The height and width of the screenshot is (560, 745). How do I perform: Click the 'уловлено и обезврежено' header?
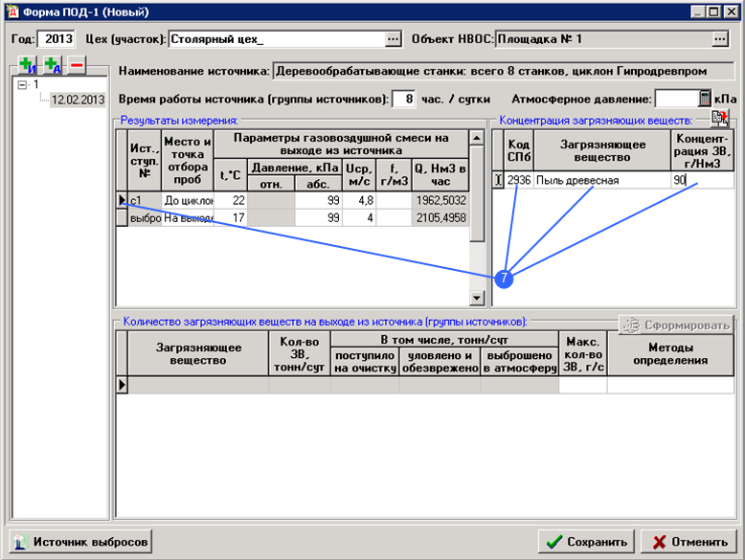point(440,362)
